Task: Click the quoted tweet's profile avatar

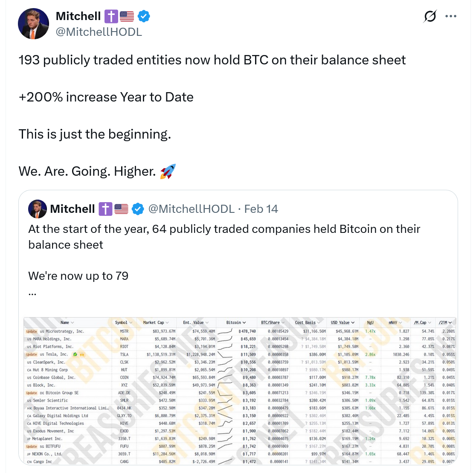Action: click(x=38, y=209)
